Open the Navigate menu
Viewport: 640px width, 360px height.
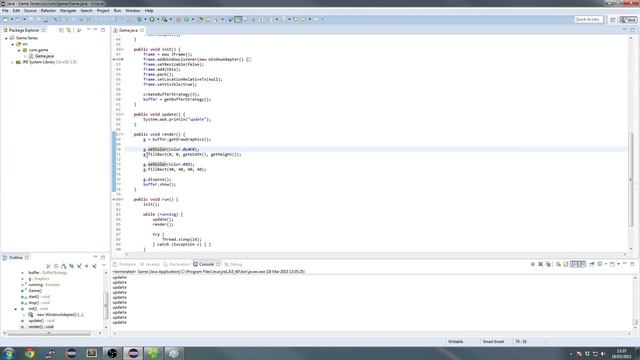[68, 11]
